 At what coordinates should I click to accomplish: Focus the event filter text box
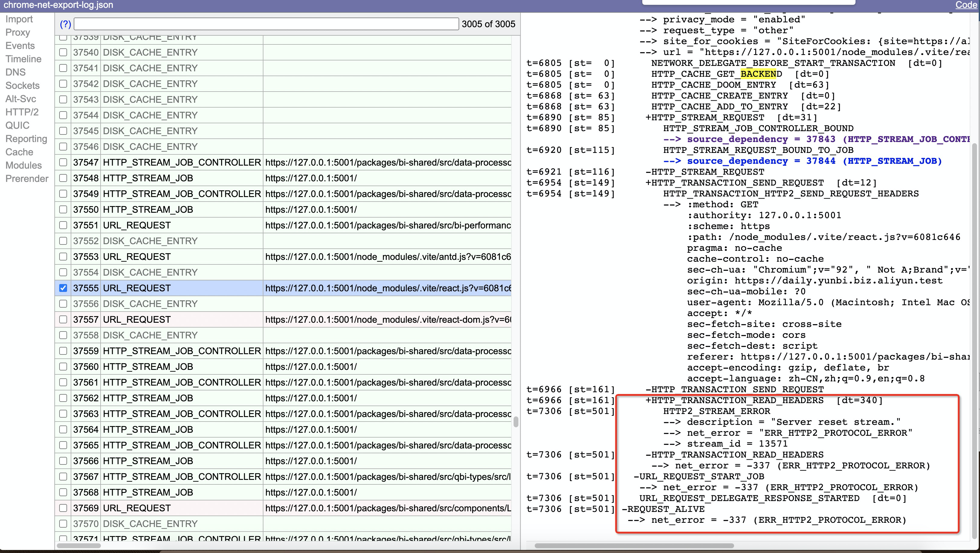click(x=266, y=24)
